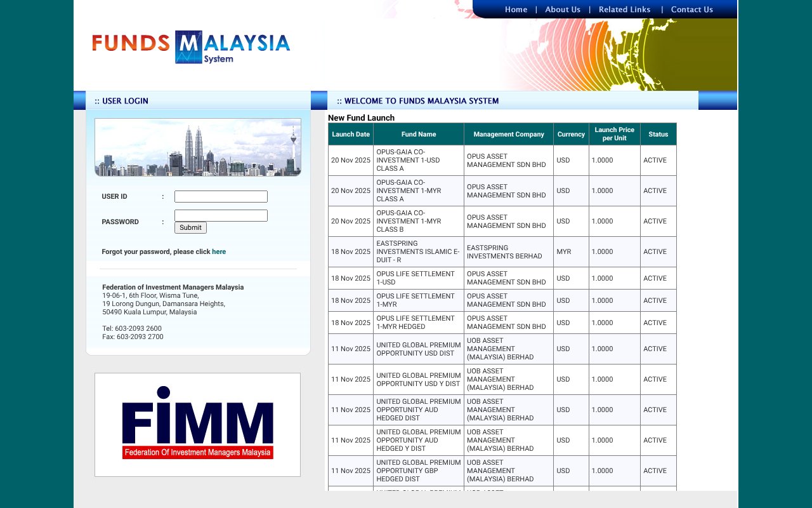Go to Related Links
812x508 pixels.
[624, 10]
